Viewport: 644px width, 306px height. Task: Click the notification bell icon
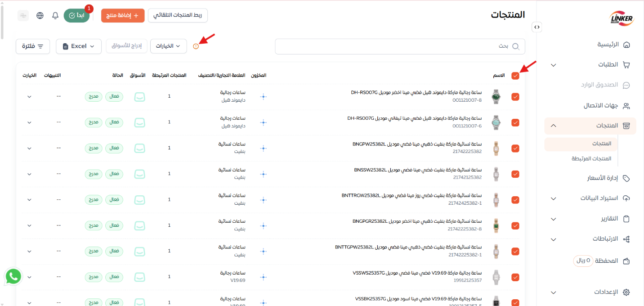[55, 15]
